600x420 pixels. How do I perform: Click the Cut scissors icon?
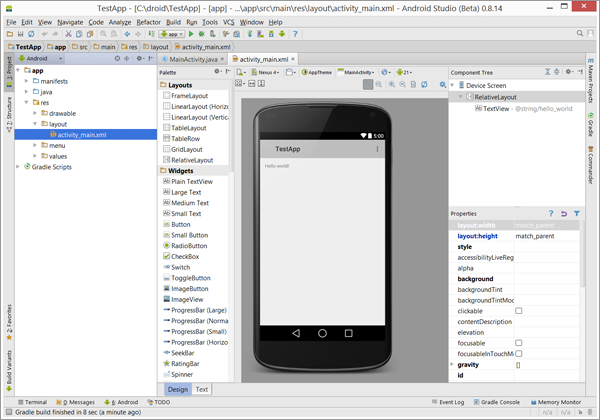coord(68,34)
